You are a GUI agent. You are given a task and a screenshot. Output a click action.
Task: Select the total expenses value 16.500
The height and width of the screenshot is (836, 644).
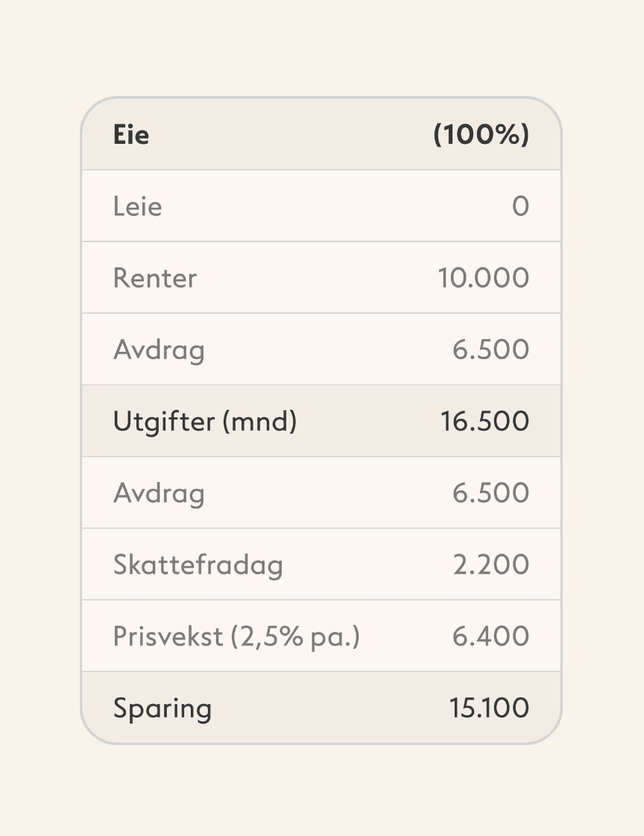[x=484, y=421]
